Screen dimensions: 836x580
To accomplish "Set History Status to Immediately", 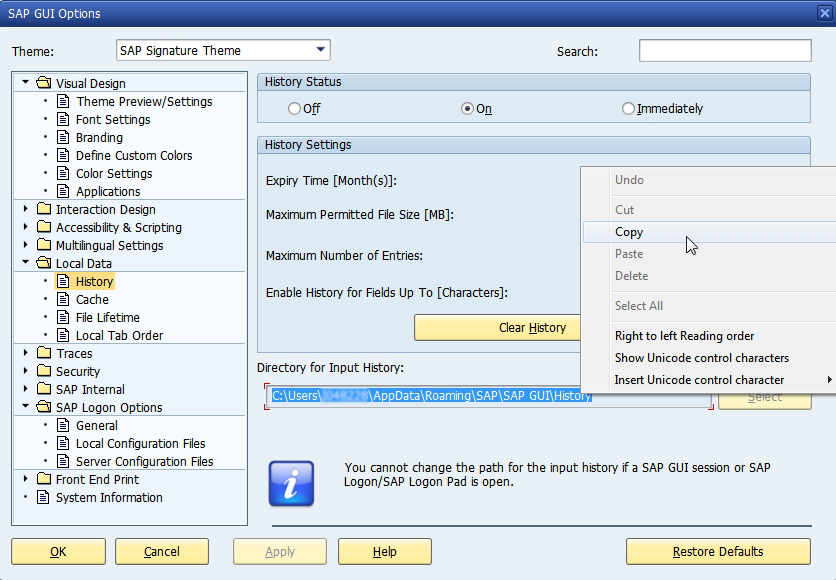I will (x=628, y=109).
